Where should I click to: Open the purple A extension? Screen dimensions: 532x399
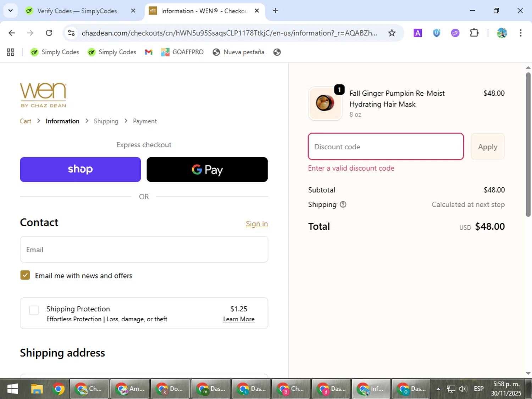(418, 33)
